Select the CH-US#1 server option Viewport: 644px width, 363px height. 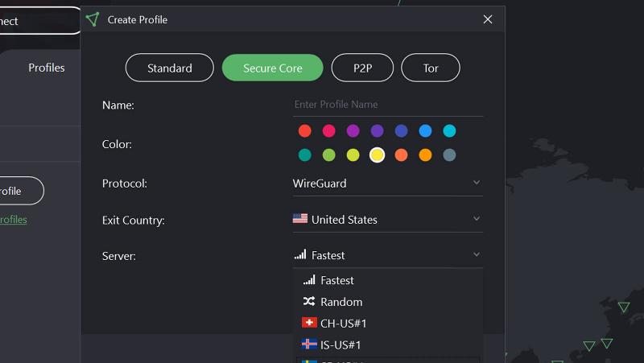click(x=388, y=324)
